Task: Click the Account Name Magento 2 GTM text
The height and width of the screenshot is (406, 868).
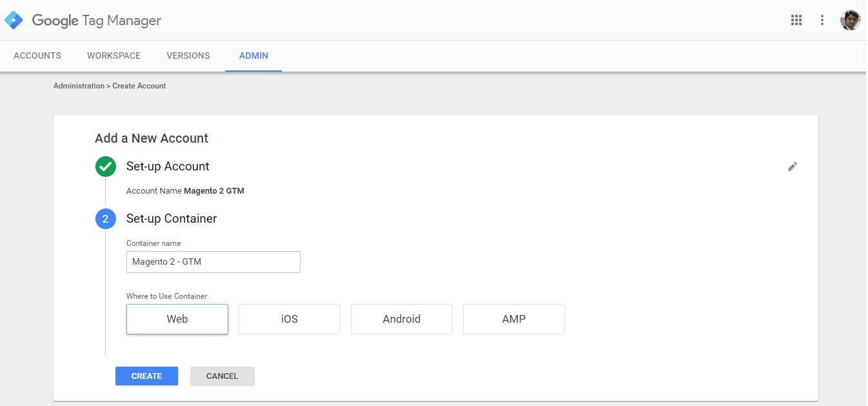Action: click(x=185, y=191)
